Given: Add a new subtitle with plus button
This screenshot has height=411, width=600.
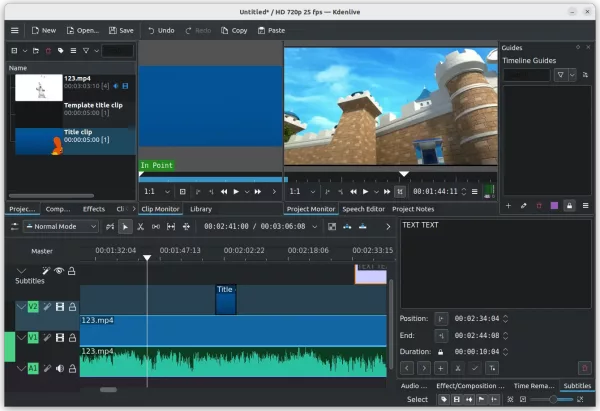Looking at the screenshot, I should (440, 368).
